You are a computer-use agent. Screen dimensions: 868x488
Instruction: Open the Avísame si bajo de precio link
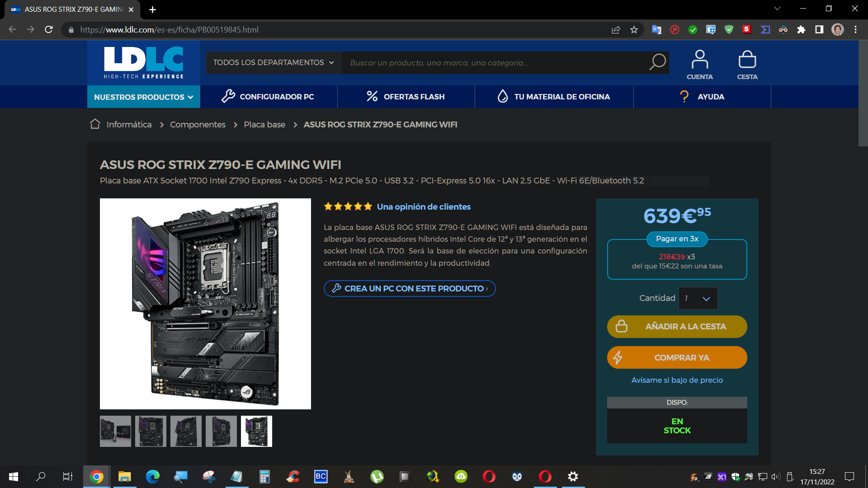(x=677, y=380)
